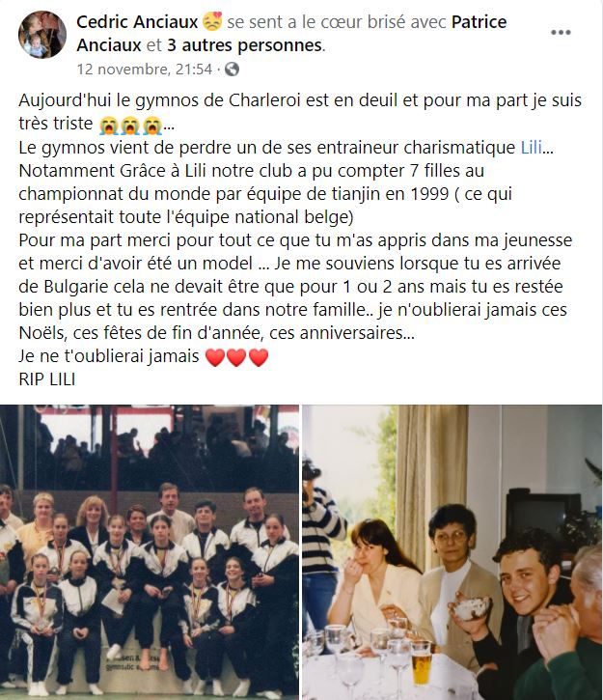Click the 'Je ne t'oublierai jamais' text line
This screenshot has height=700, width=603.
click(109, 356)
